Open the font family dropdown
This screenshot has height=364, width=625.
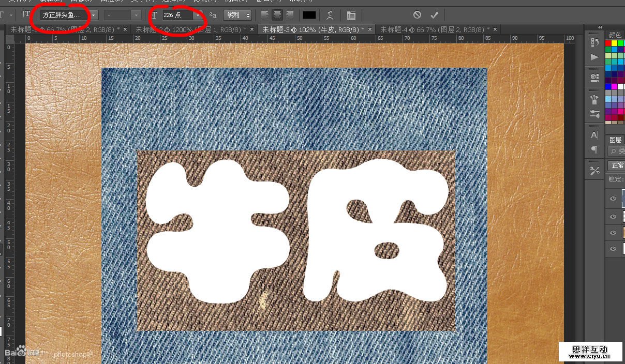[94, 15]
